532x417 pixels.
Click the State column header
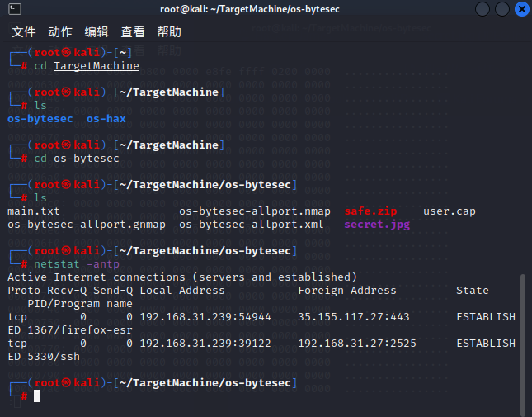(x=473, y=291)
